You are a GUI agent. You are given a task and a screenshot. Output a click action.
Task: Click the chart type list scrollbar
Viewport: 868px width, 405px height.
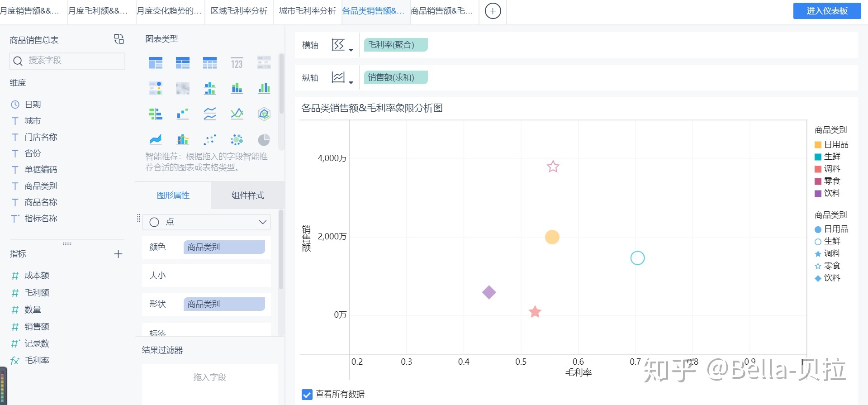coord(281,84)
